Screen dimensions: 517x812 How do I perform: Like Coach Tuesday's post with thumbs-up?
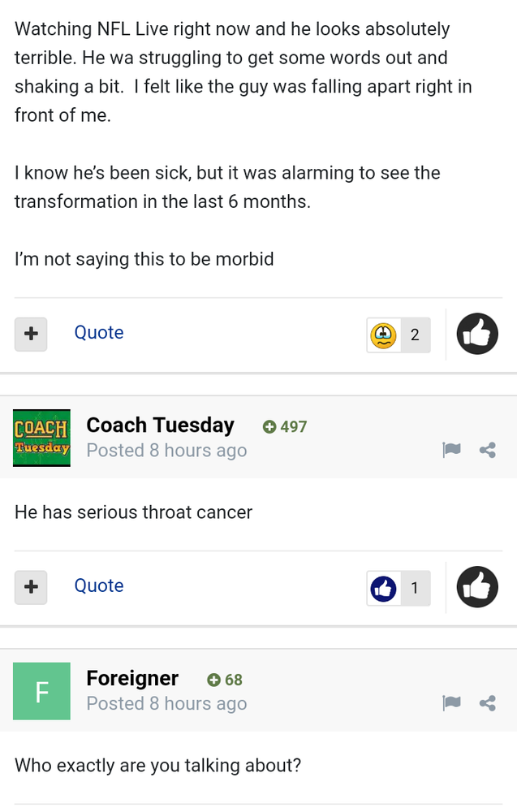(x=477, y=587)
